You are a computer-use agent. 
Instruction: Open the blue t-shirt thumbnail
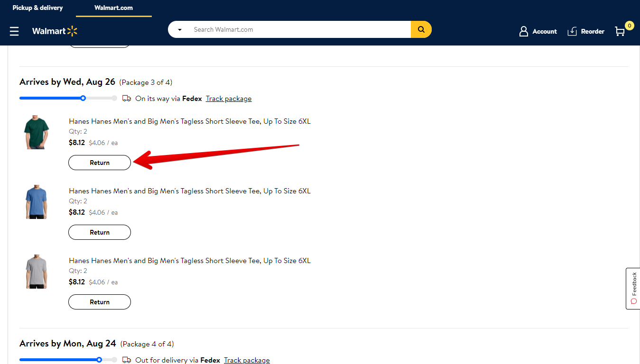pos(36,202)
